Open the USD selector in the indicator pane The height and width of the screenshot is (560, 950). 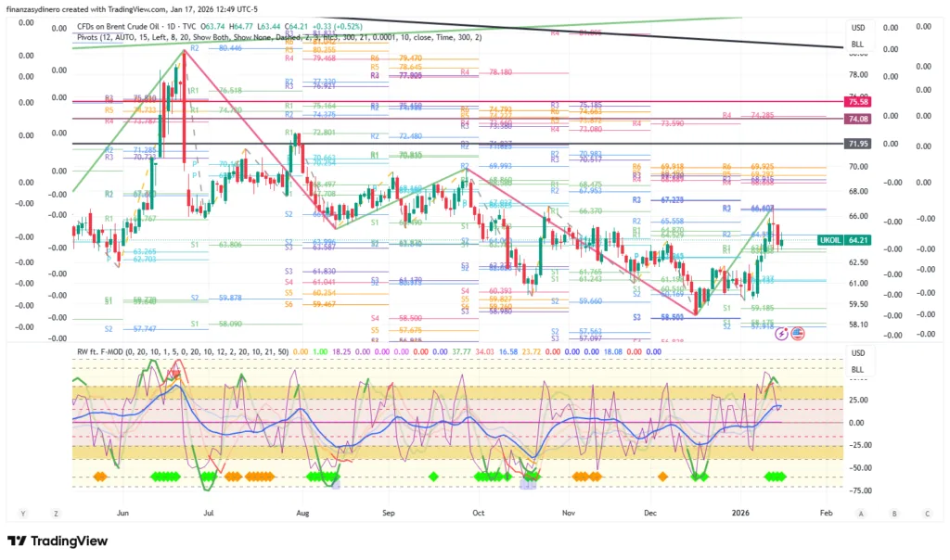(857, 352)
